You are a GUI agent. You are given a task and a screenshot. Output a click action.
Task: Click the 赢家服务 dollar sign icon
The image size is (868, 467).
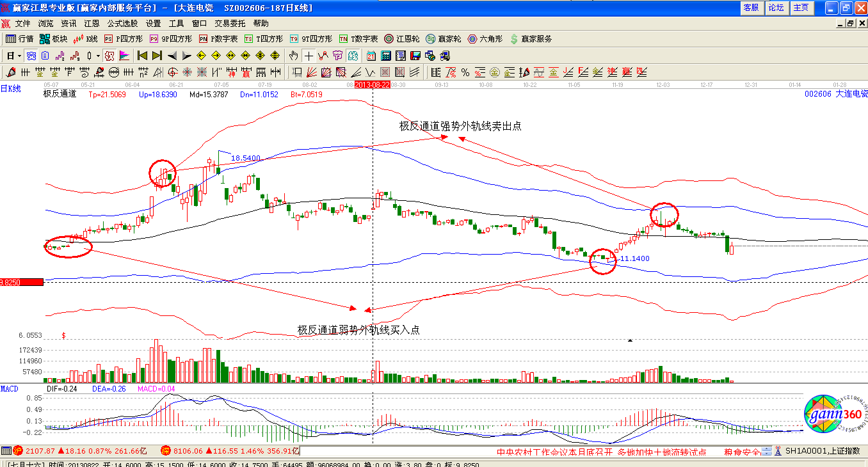click(x=514, y=39)
